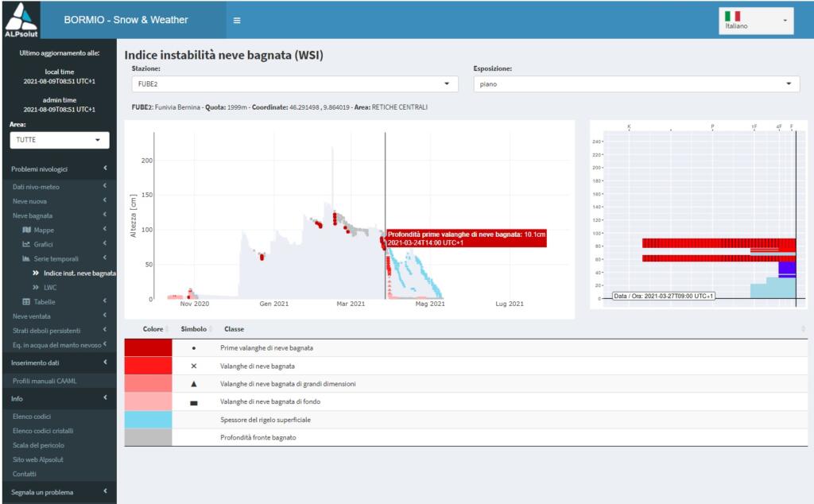Expand the Info section
The width and height of the screenshot is (814, 504).
[x=59, y=398]
